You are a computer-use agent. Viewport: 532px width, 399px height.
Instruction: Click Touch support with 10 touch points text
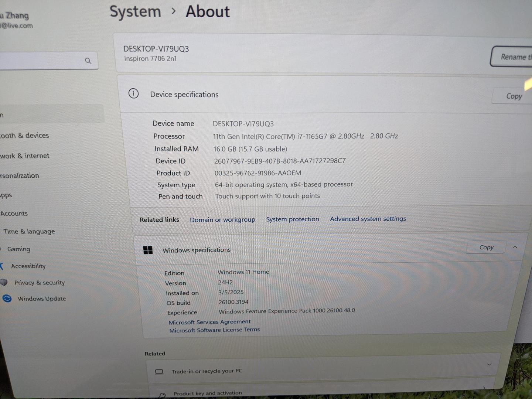(x=267, y=196)
